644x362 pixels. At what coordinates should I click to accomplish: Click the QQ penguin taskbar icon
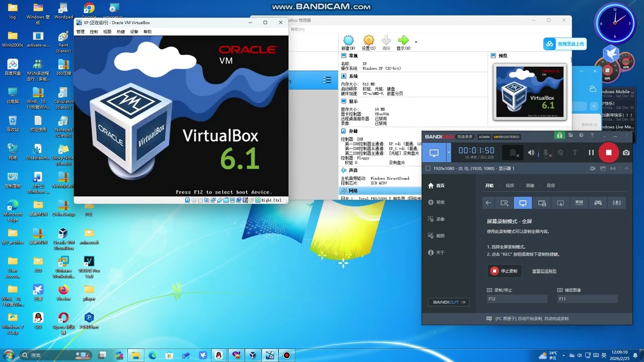click(218, 355)
